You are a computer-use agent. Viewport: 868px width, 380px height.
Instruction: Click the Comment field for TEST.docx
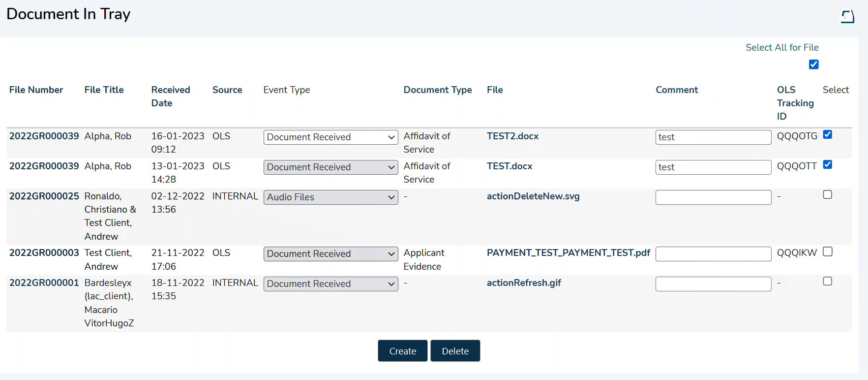713,167
